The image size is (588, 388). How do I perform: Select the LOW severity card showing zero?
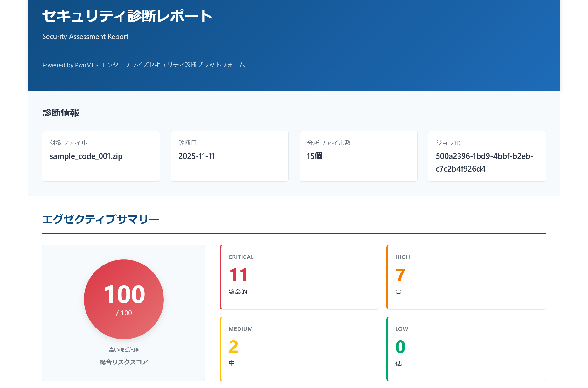tap(466, 349)
